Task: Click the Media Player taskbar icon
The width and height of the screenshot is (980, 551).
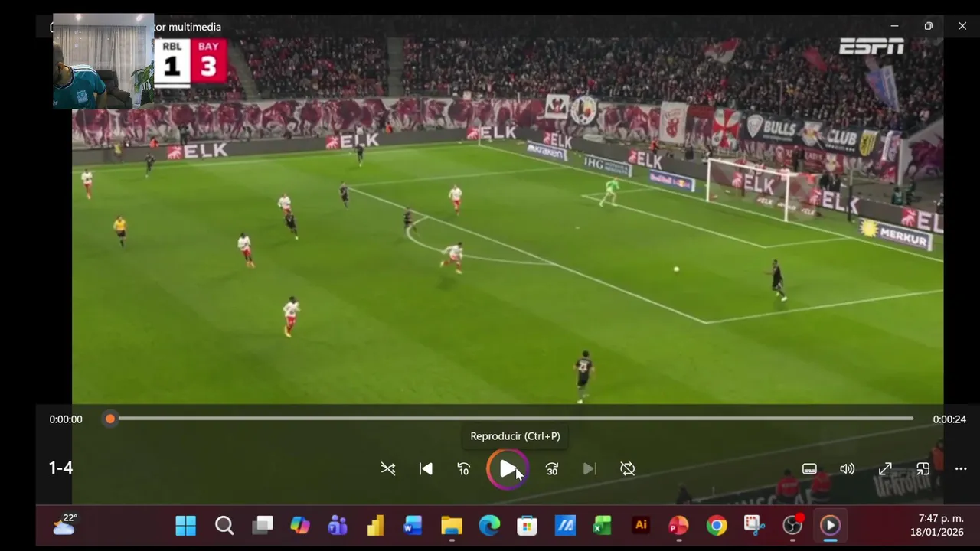Action: click(x=830, y=526)
